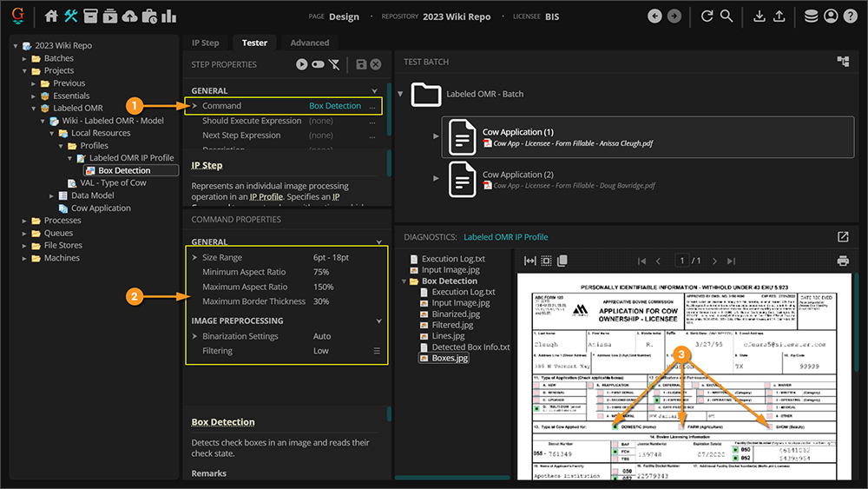Open the statistics bar chart icon

point(168,17)
